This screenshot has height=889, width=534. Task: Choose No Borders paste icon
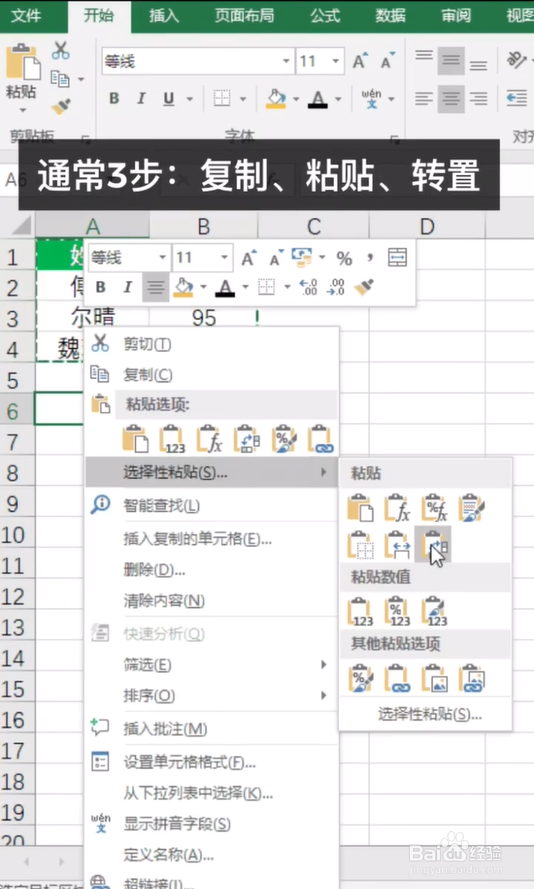point(360,545)
